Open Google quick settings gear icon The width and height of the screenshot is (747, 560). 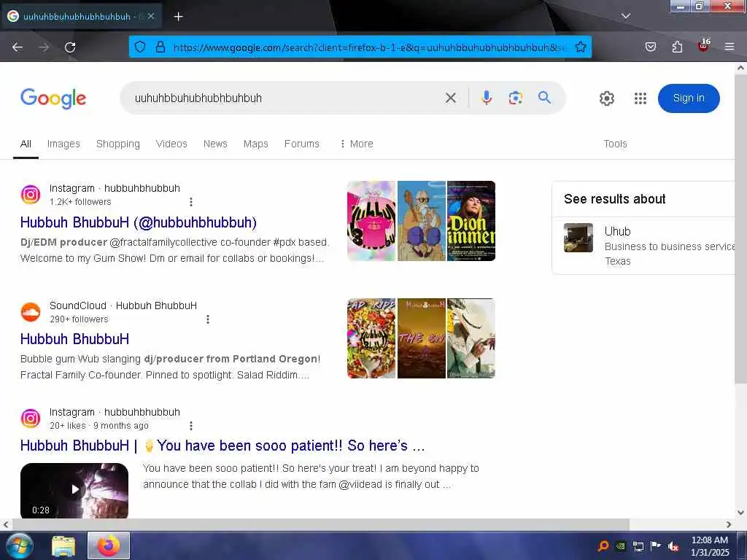click(x=606, y=98)
